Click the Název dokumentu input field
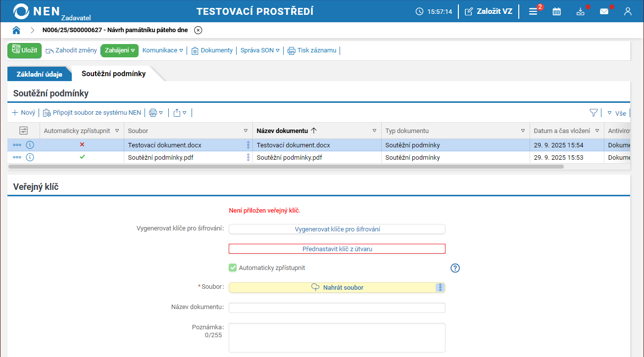Viewport: 644px width, 357px height. click(x=337, y=308)
